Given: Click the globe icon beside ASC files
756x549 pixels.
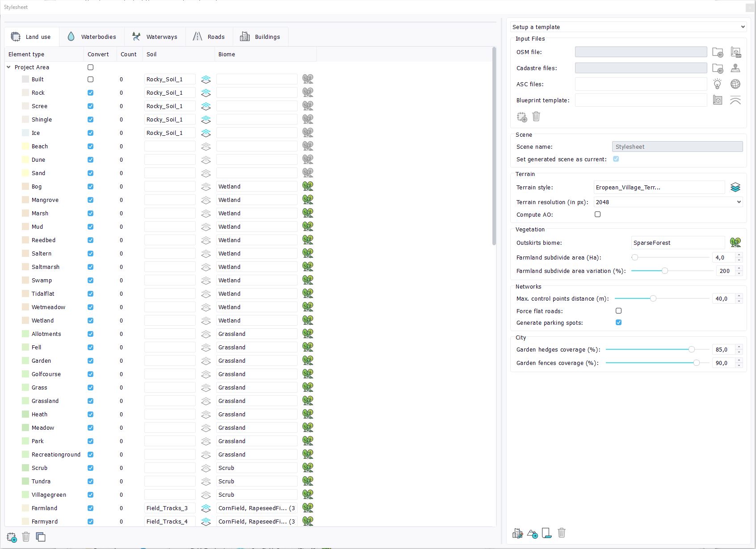Looking at the screenshot, I should tap(735, 84).
